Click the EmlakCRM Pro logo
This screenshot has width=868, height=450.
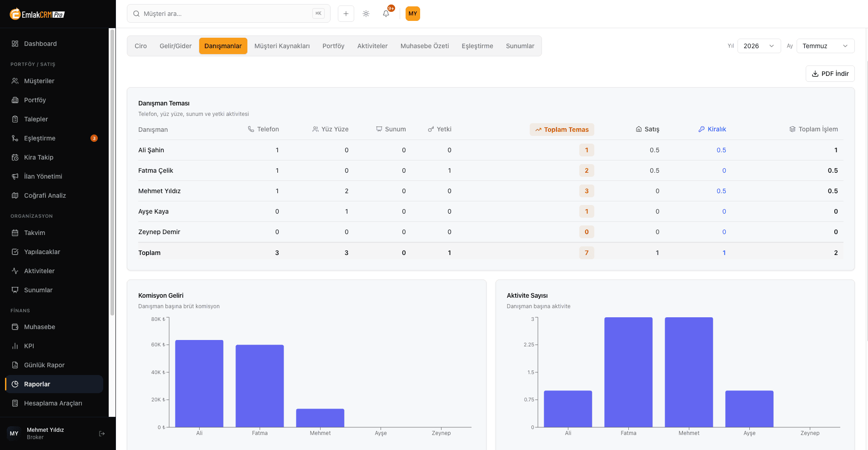(x=37, y=14)
